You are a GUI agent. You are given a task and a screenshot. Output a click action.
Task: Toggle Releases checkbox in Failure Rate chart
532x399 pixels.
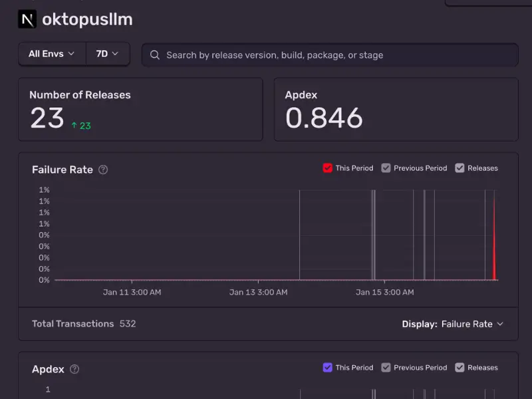coord(460,168)
